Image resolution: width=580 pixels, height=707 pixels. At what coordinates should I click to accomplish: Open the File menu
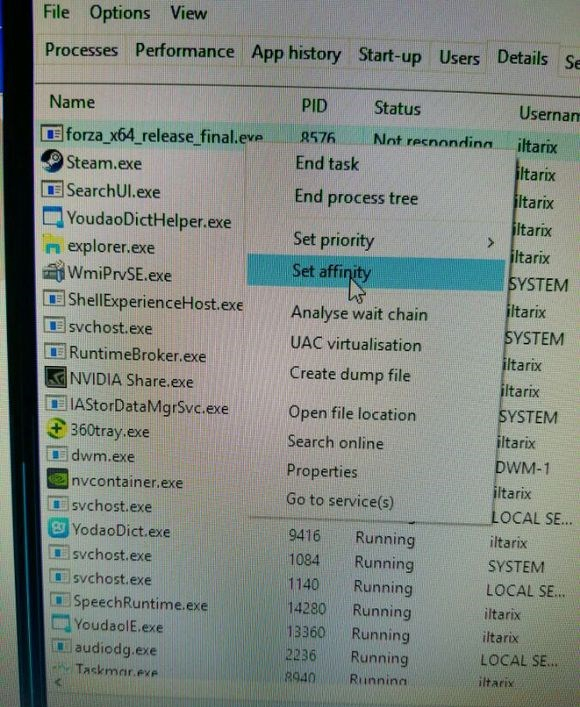(56, 12)
